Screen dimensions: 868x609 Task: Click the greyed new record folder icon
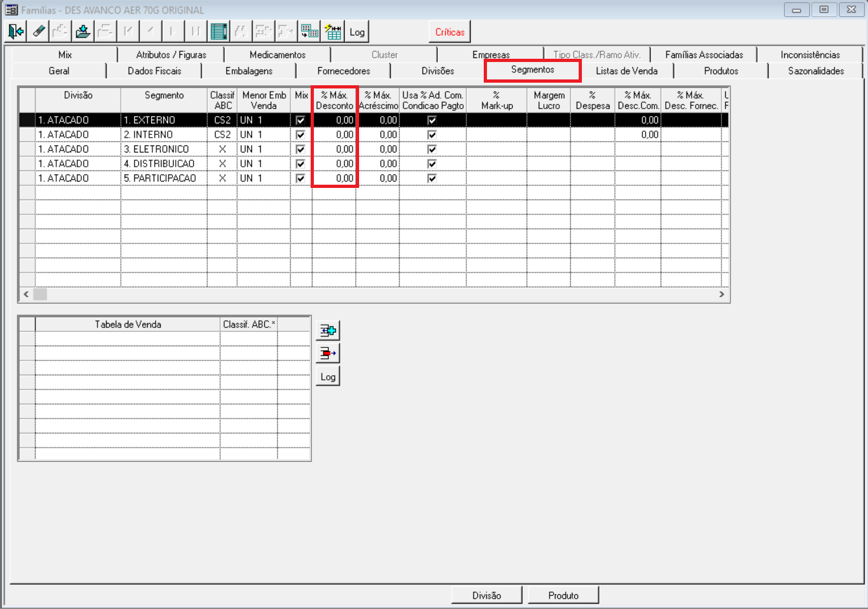click(x=60, y=31)
